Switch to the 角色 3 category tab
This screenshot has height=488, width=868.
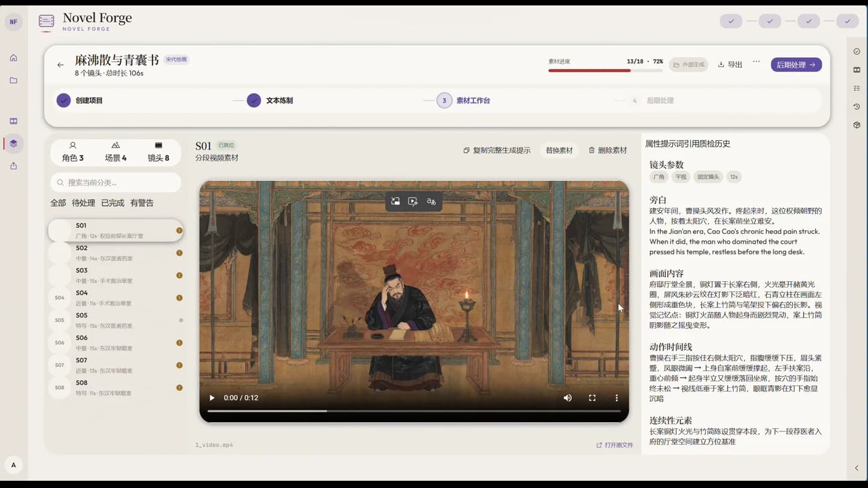point(73,152)
